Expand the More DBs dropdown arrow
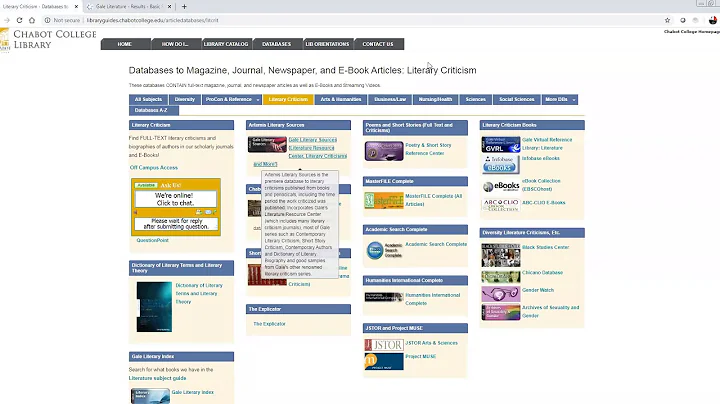The image size is (720, 404). [x=574, y=100]
